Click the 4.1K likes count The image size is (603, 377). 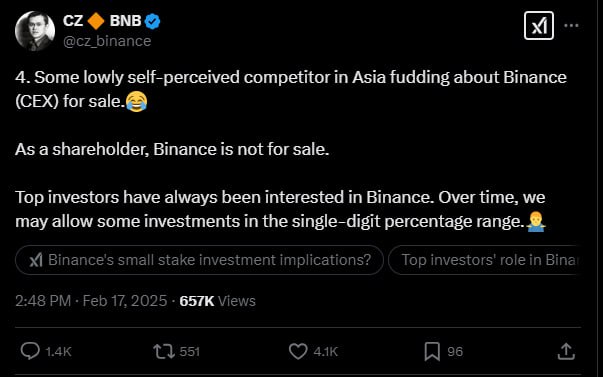pyautogui.click(x=325, y=352)
